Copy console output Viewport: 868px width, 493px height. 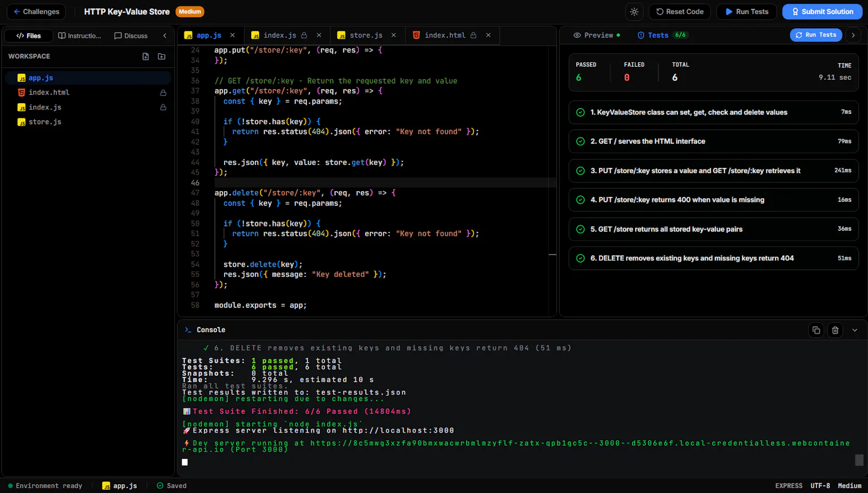click(816, 330)
